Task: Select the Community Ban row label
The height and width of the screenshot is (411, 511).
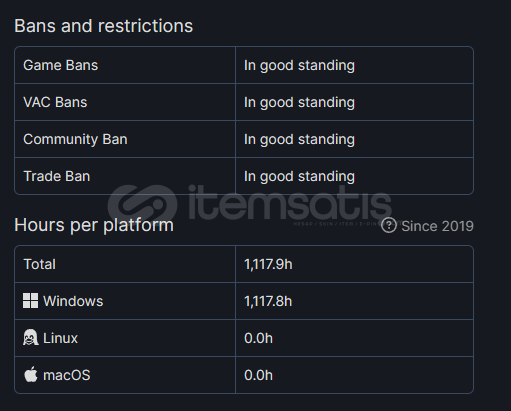Action: click(x=75, y=139)
